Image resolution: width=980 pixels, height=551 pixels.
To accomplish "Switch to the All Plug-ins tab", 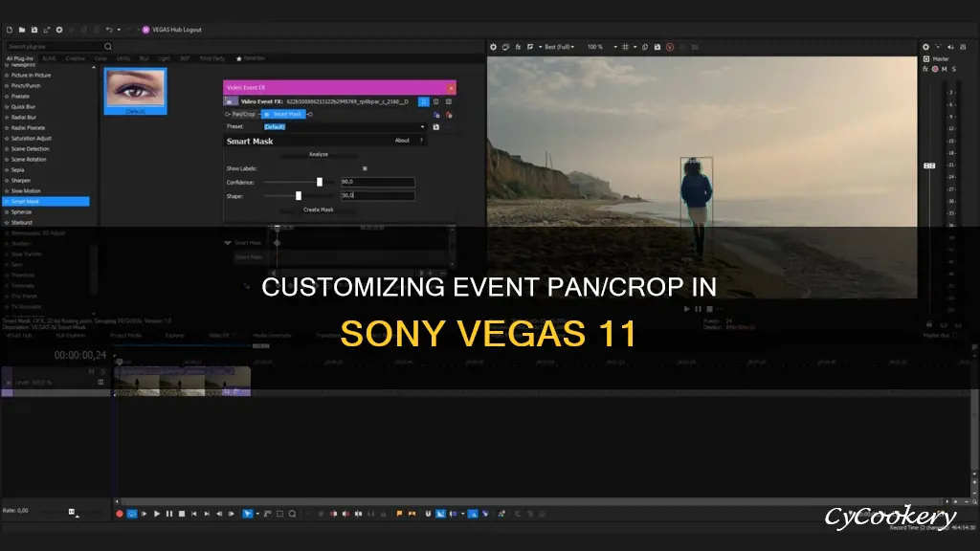I will click(x=19, y=58).
